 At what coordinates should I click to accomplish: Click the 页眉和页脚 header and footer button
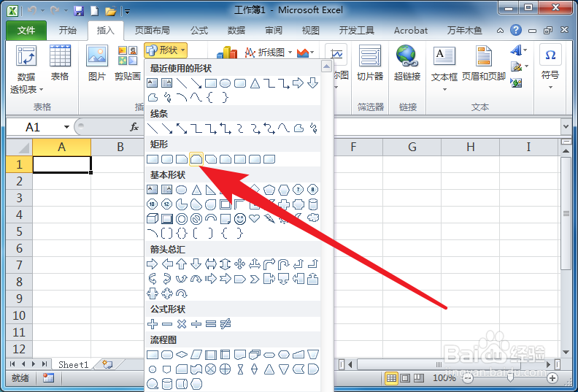click(484, 63)
